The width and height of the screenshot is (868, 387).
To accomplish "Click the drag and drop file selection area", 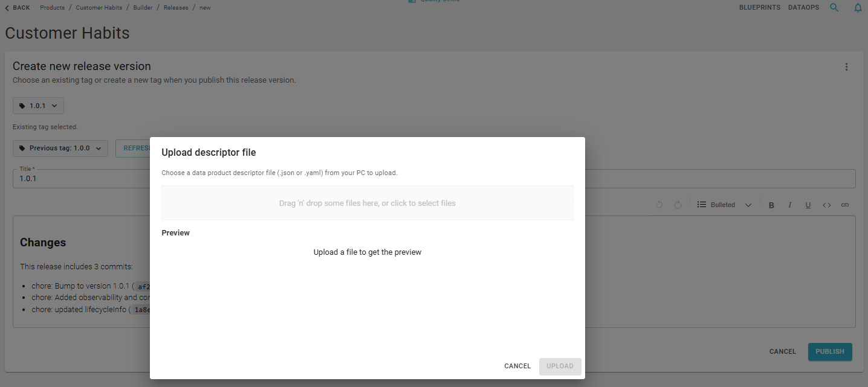I will click(367, 202).
